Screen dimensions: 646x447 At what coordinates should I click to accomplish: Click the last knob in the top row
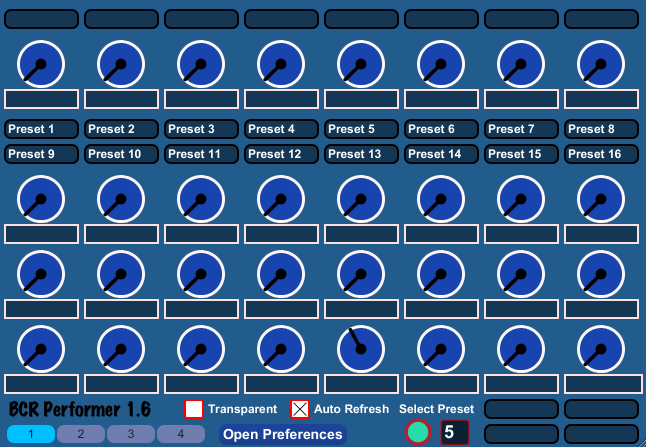tap(601, 64)
